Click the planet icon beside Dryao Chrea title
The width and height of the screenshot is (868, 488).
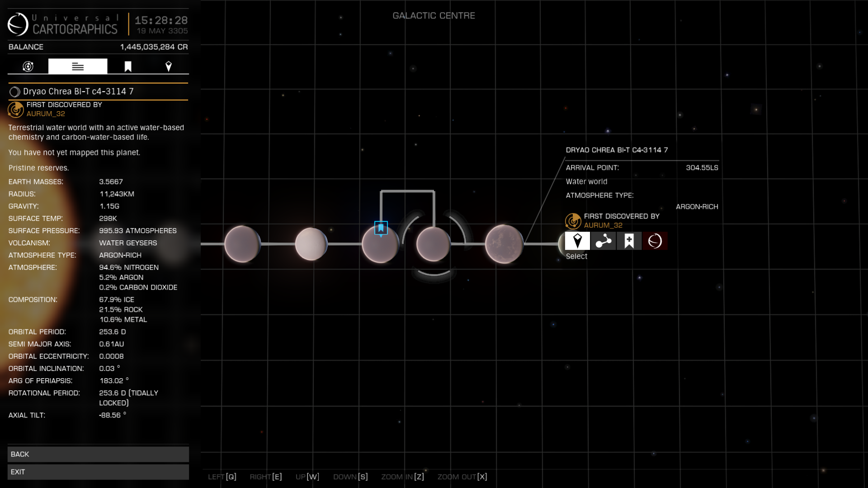coord(14,92)
